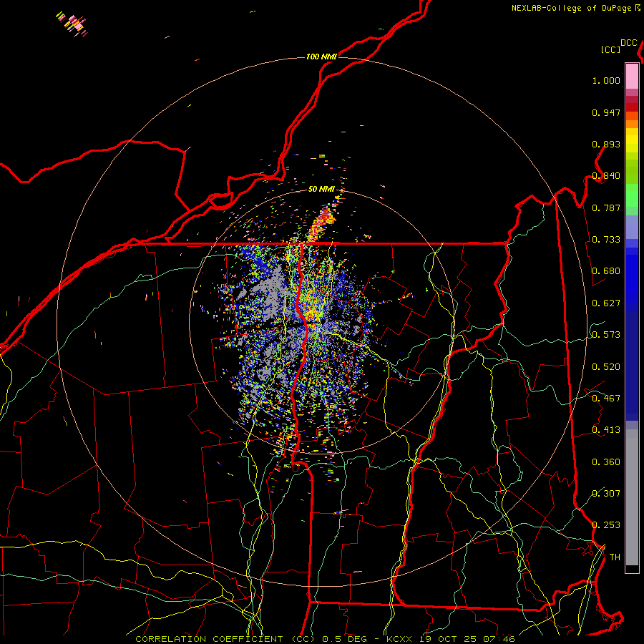
Task: Click the 0.413 color scale value
Action: [606, 430]
